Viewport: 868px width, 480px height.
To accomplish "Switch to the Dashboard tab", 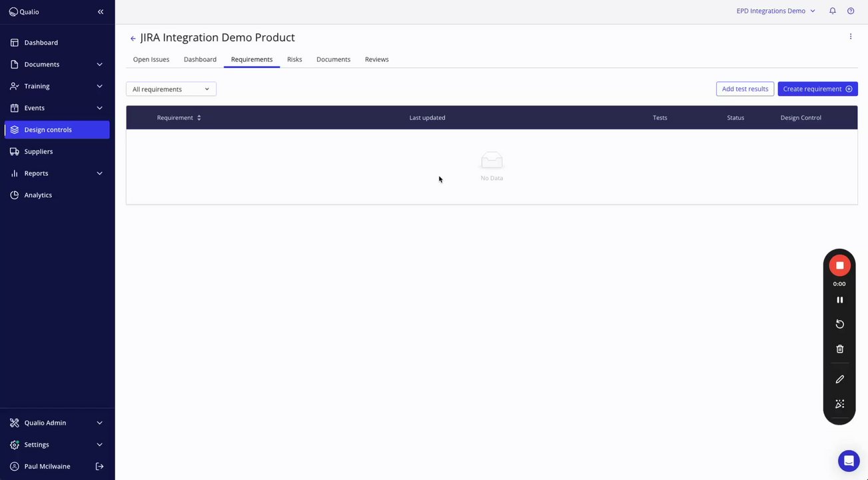I will pos(200,59).
